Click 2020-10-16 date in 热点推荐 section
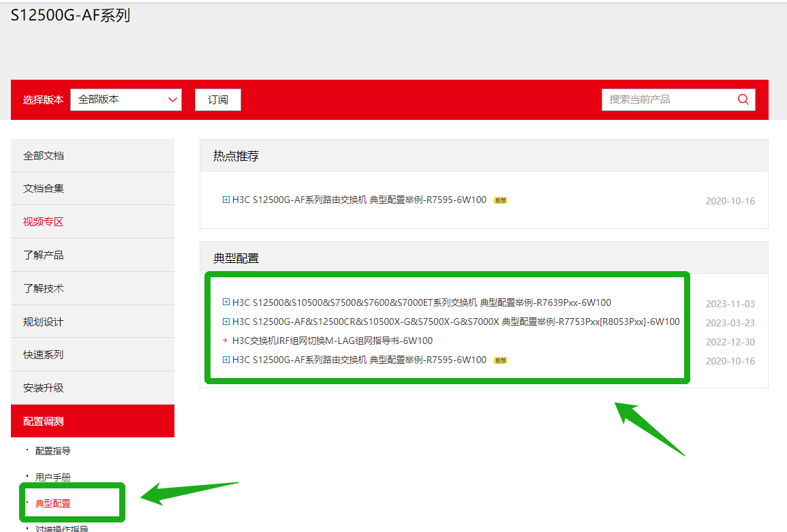Screen dimensions: 787x532 point(730,201)
